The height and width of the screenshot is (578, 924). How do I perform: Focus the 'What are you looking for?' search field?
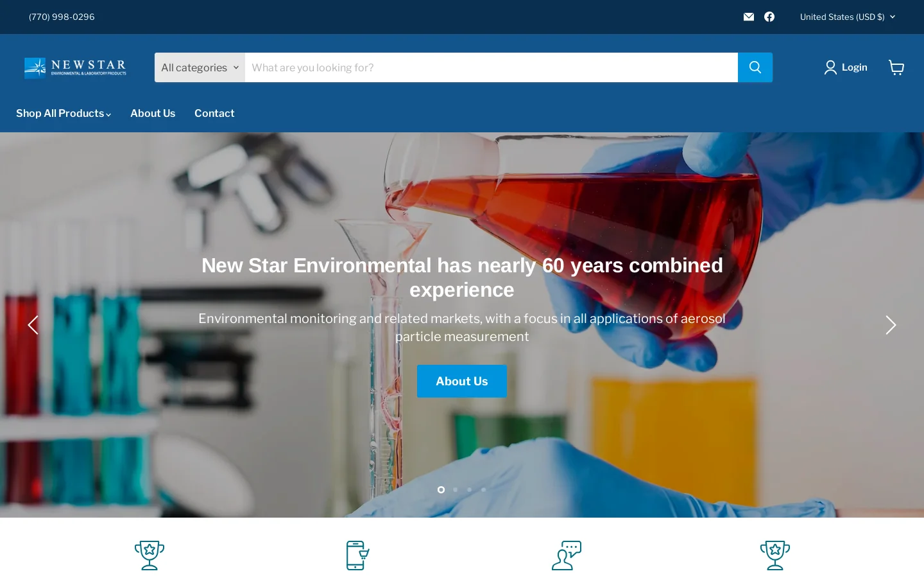pos(491,67)
